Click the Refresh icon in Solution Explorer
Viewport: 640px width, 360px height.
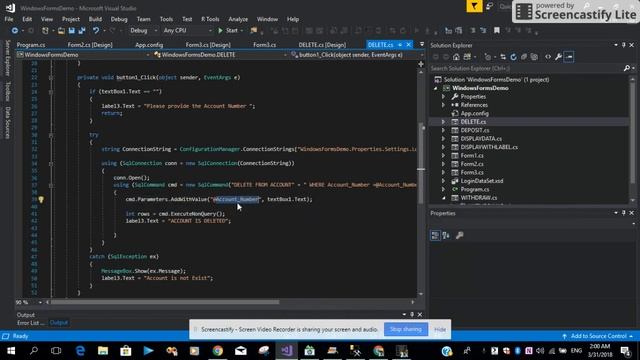tap(513, 57)
